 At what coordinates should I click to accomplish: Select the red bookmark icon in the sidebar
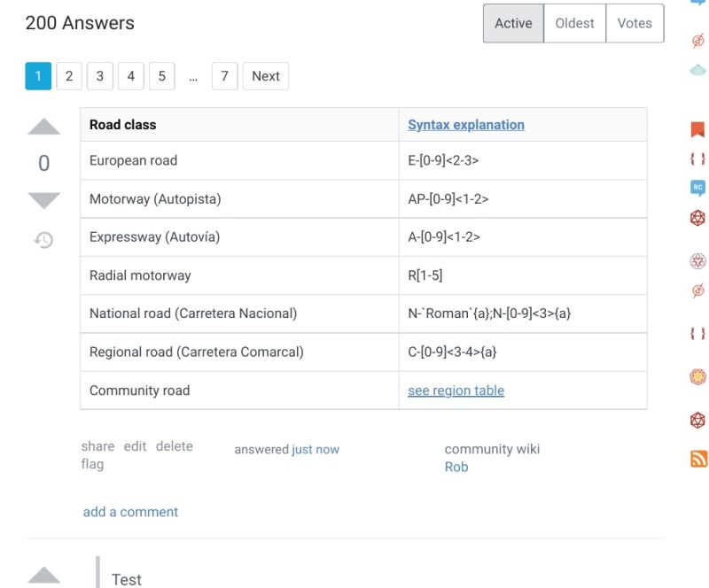point(697,129)
